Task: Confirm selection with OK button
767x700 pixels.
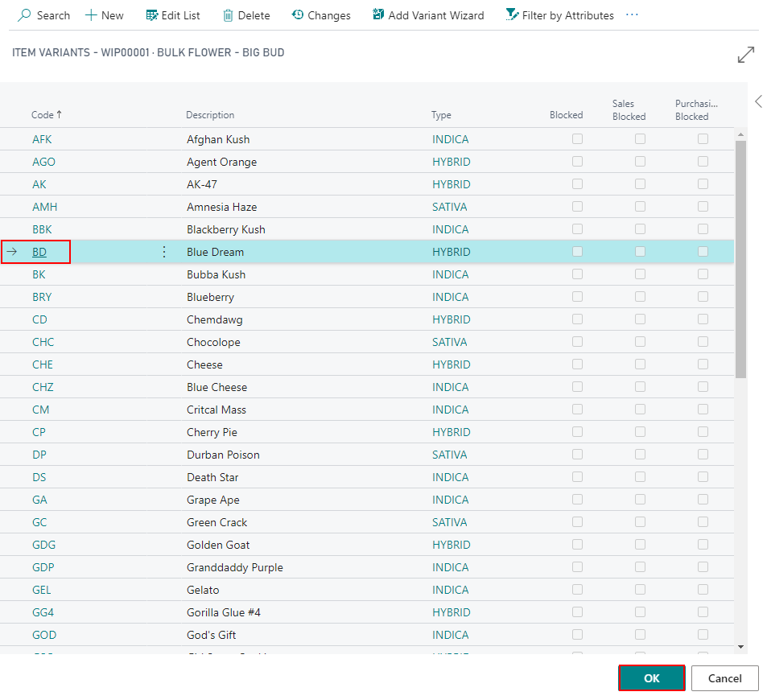Action: (x=651, y=678)
